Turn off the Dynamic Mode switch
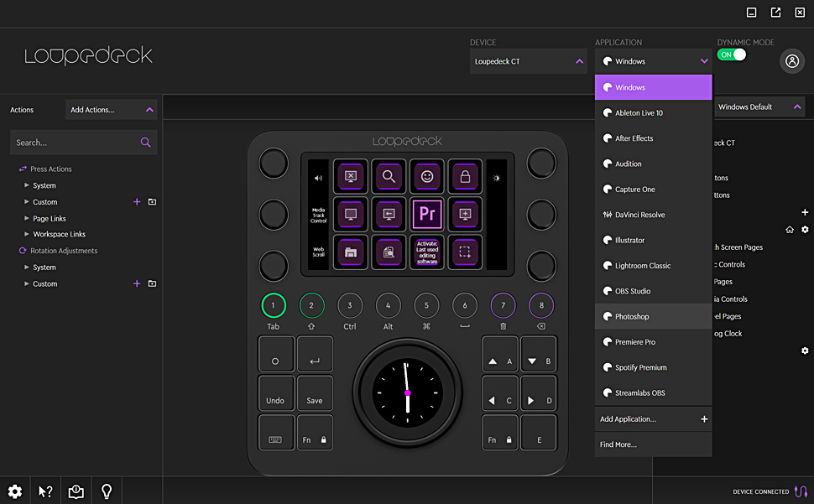Viewport: 814px width, 504px height. (x=732, y=55)
